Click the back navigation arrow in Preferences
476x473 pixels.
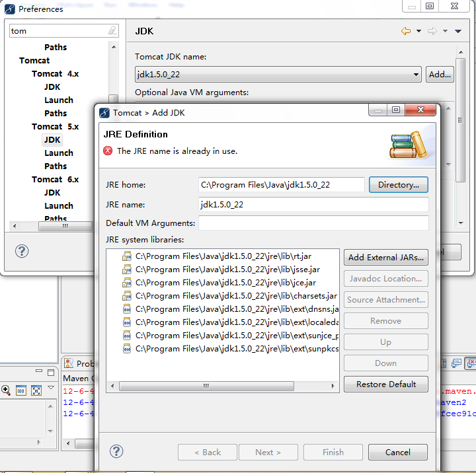406,31
